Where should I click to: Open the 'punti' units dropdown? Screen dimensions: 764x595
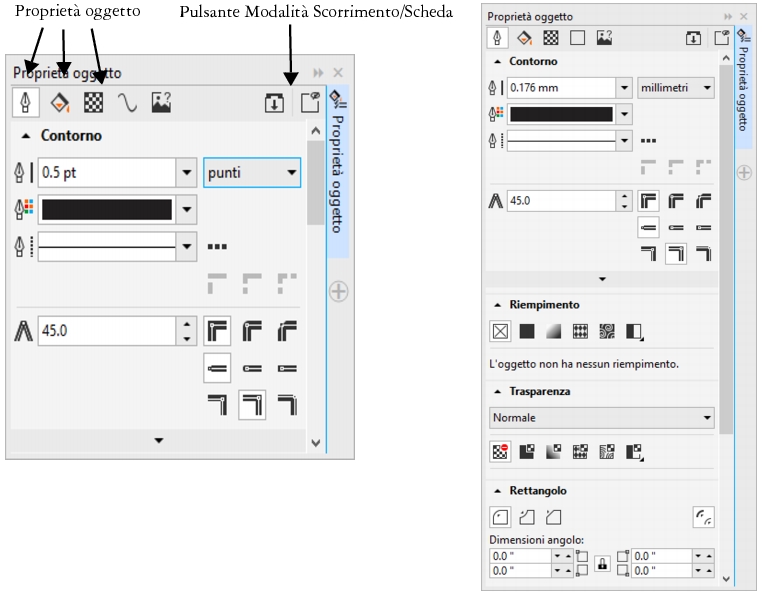(x=252, y=172)
